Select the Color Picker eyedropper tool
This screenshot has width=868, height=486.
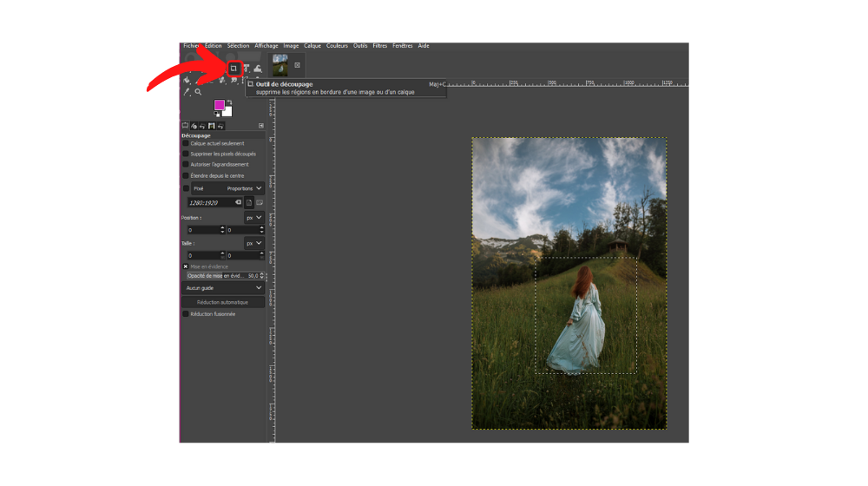click(x=187, y=92)
